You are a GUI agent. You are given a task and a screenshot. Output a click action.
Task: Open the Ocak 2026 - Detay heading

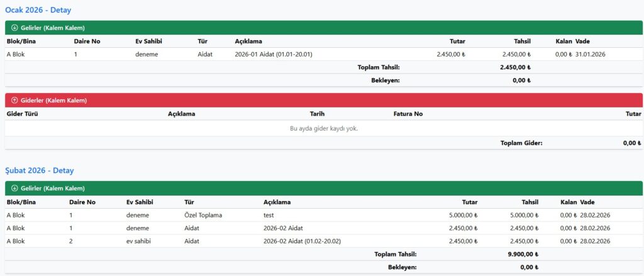point(38,10)
